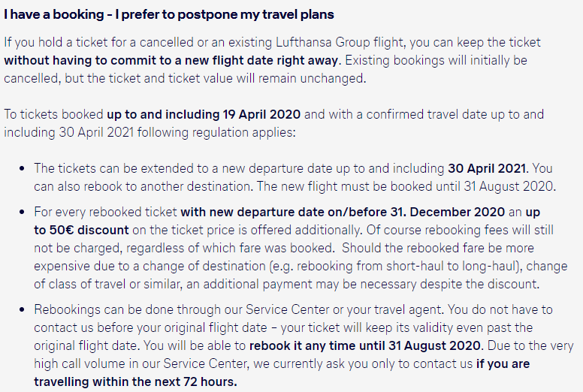Click 'The new flight must be booked until 31 August 2020'
The height and width of the screenshot is (392, 583).
point(404,186)
